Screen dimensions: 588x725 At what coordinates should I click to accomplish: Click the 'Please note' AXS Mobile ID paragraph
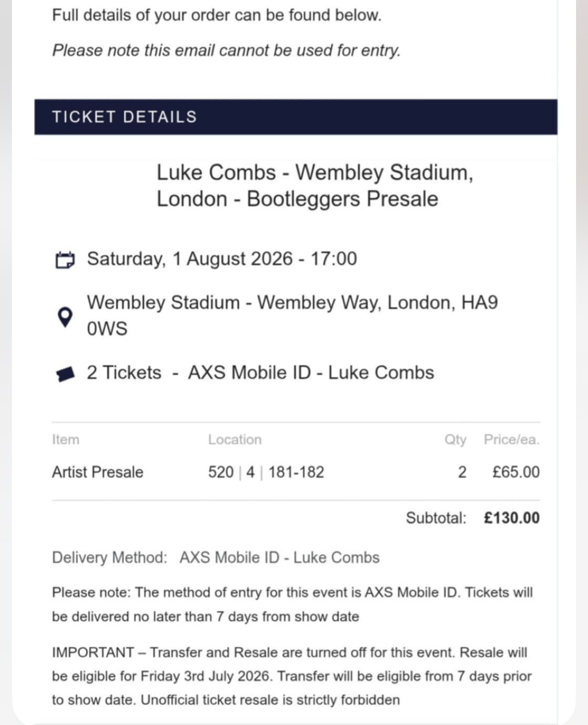click(292, 604)
